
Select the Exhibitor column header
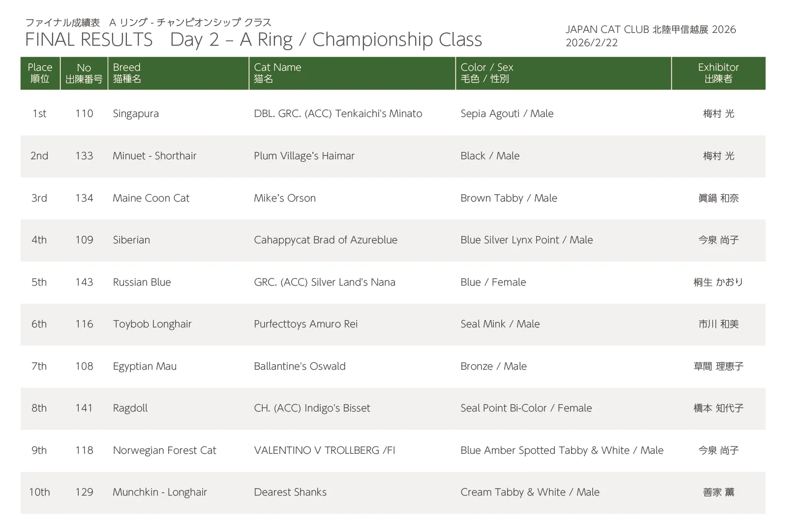pyautogui.click(x=718, y=73)
